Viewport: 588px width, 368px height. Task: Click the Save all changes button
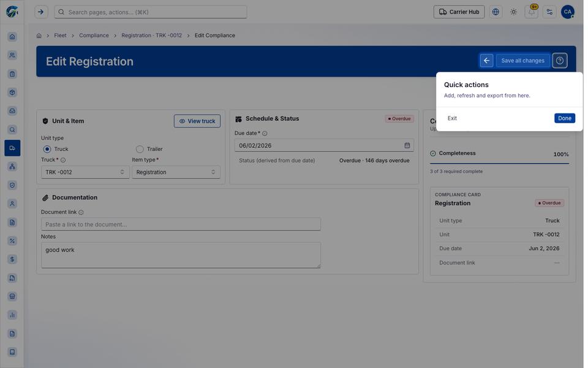[x=522, y=61]
